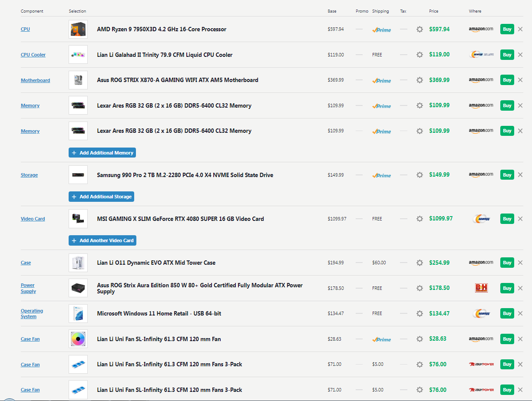The height and width of the screenshot is (401, 532).
Task: Click Newegg logo for Windows 11 Home
Action: [x=482, y=313]
